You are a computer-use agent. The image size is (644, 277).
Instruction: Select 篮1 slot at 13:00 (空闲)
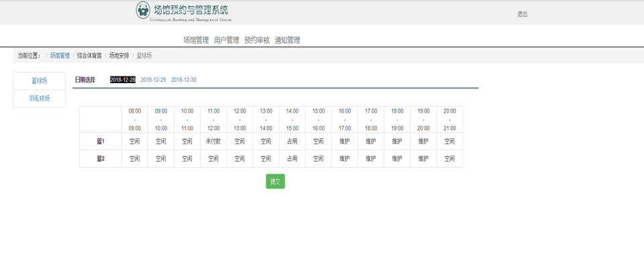click(x=266, y=141)
